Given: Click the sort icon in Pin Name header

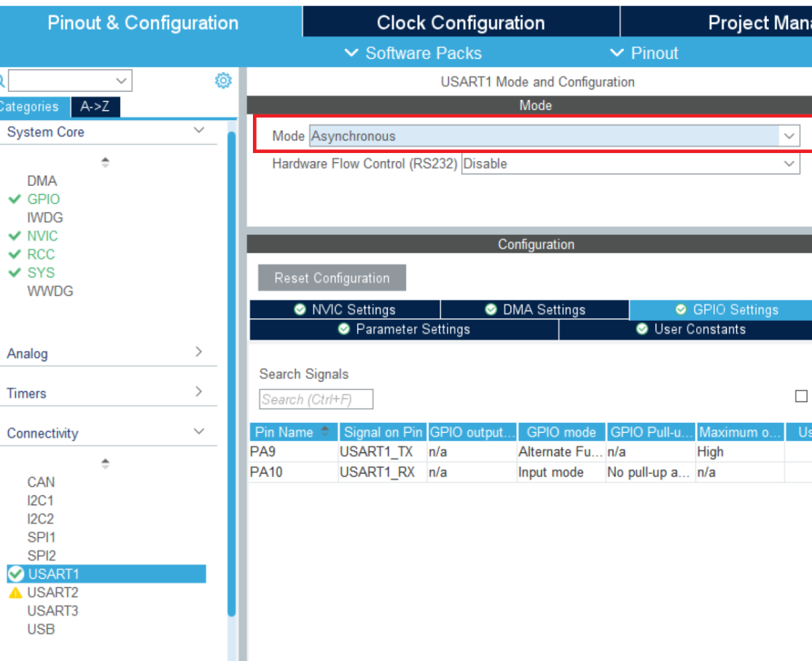Looking at the screenshot, I should coord(324,431).
